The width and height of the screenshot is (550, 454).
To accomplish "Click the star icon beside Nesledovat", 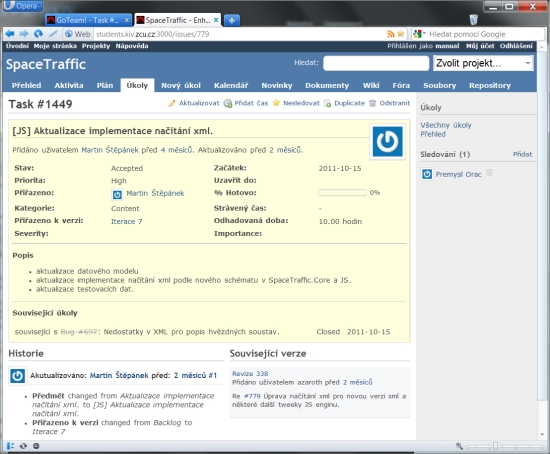I will tap(276, 103).
